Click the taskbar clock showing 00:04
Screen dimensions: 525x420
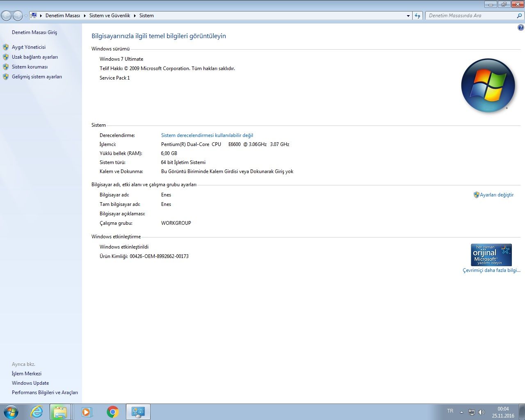(503, 412)
